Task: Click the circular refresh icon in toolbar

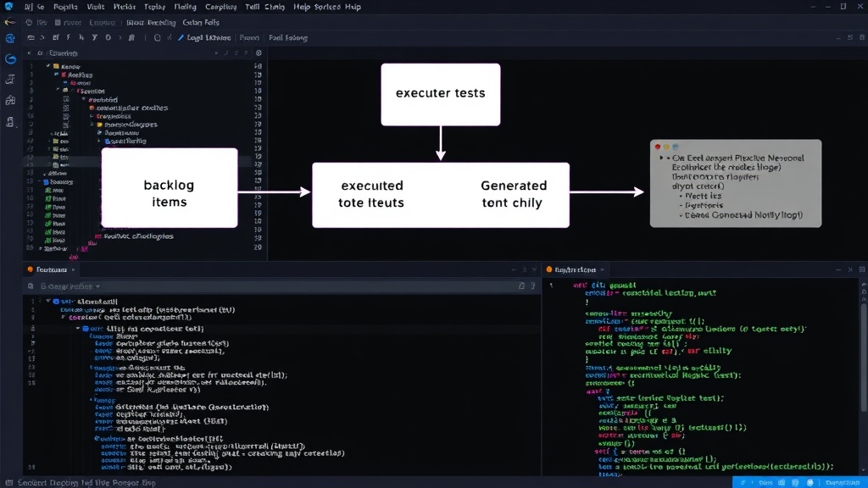Action: pyautogui.click(x=157, y=37)
